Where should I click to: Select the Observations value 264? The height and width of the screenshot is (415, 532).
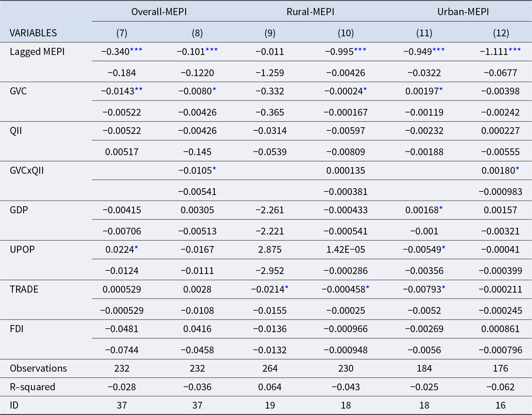(270, 368)
